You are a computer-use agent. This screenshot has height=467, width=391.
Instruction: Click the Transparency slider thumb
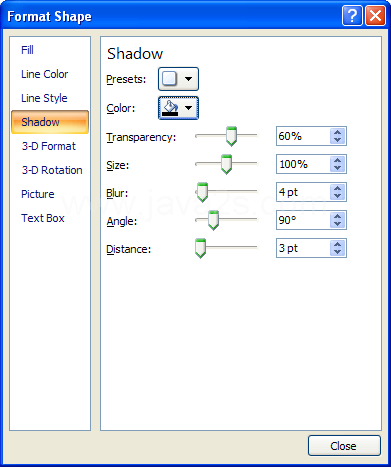[x=231, y=136]
